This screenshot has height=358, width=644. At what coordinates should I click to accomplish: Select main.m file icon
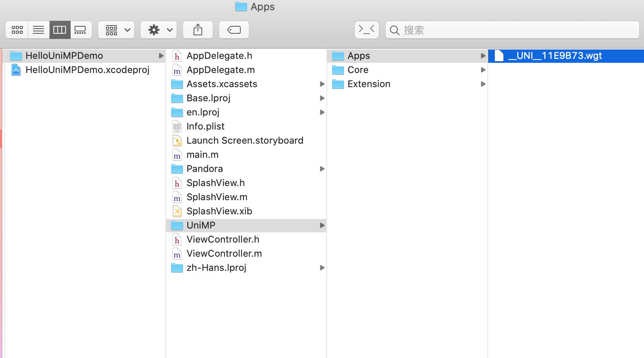177,155
